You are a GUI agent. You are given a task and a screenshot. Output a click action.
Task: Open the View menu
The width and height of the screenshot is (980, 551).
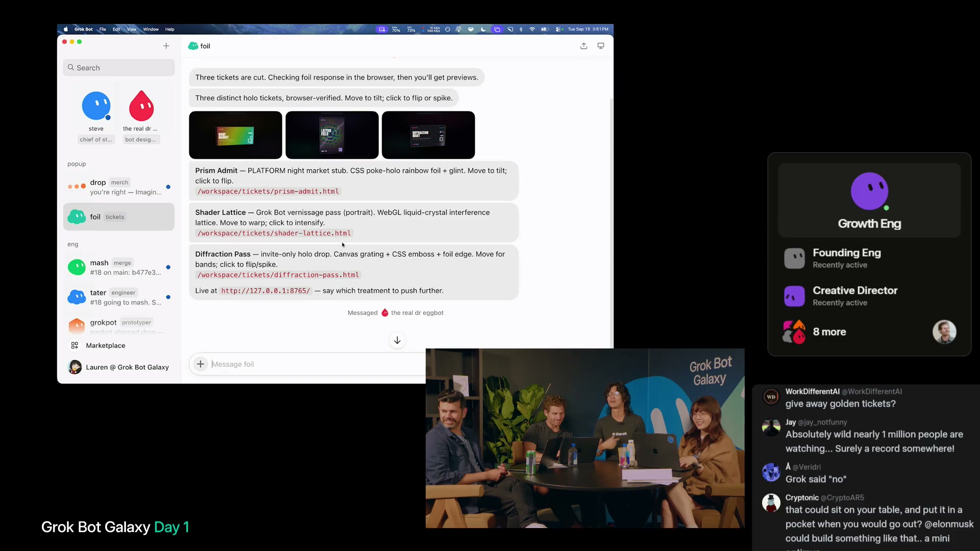click(132, 30)
